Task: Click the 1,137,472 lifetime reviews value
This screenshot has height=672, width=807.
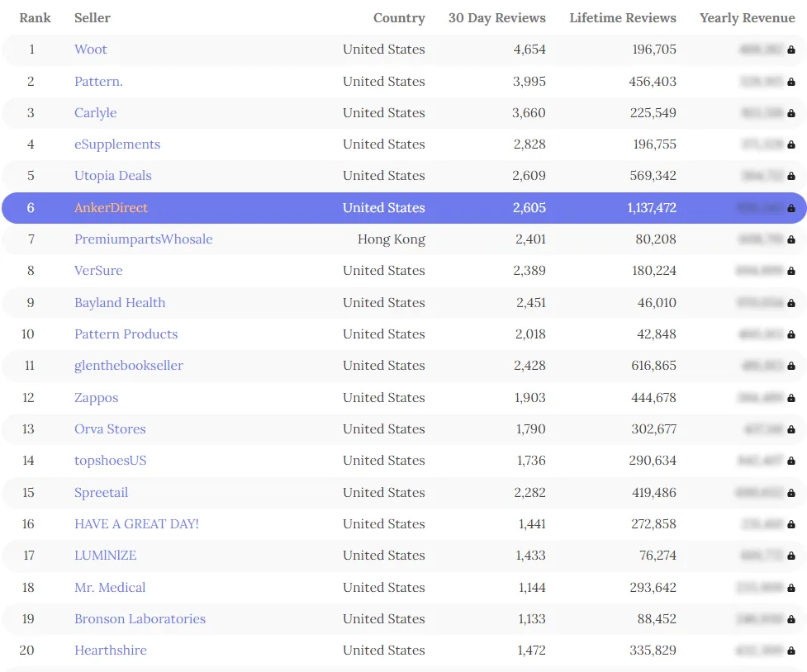Action: coord(652,208)
